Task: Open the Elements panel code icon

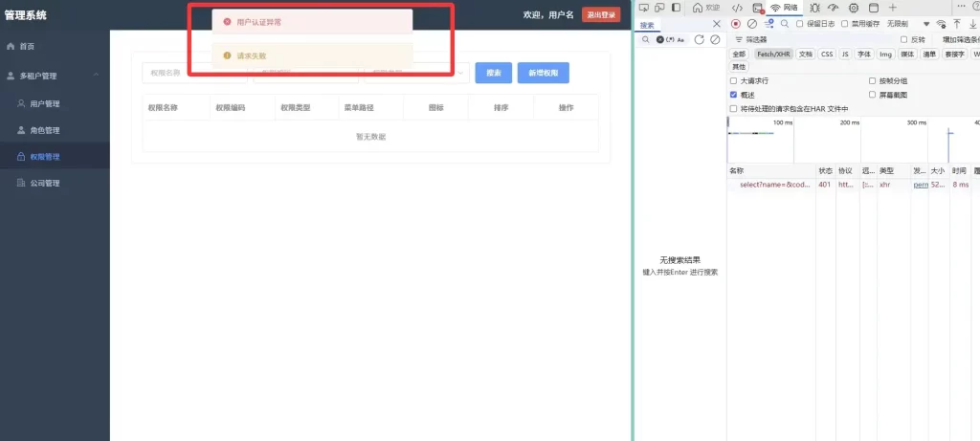Action: click(x=738, y=8)
